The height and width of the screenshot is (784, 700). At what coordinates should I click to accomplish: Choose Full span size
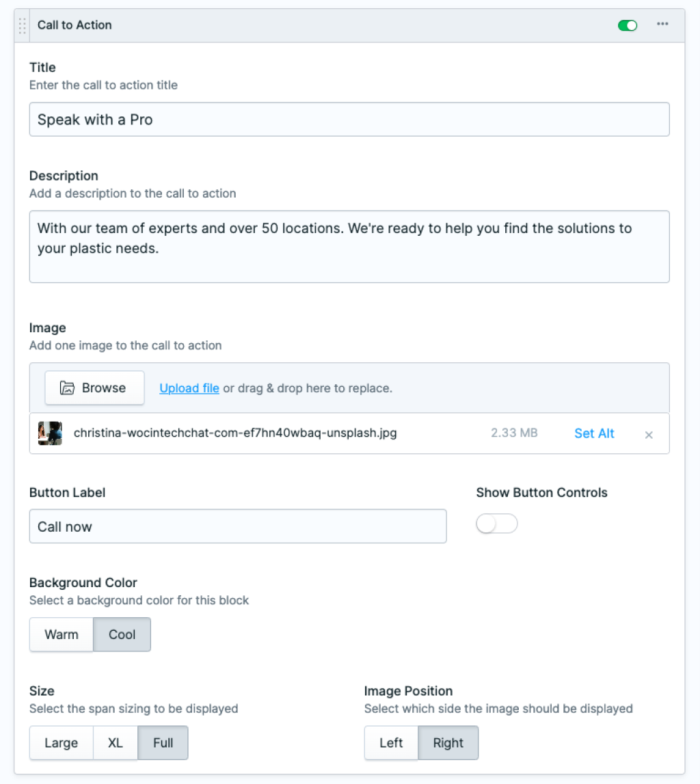point(162,742)
